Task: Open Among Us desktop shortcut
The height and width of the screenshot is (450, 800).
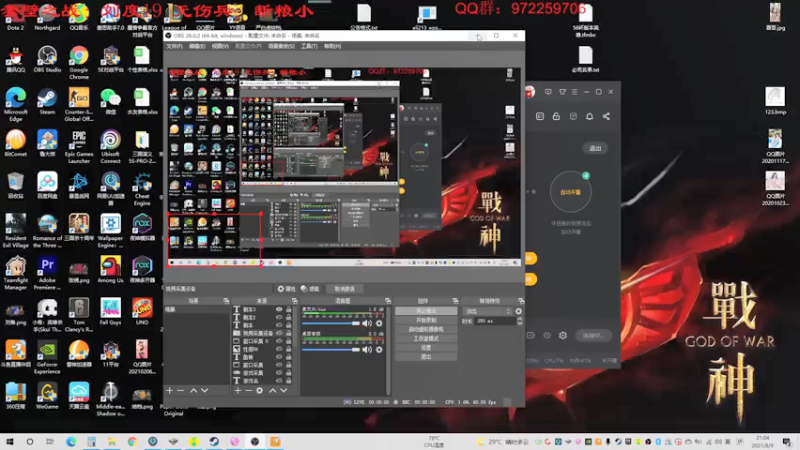Action: click(110, 270)
